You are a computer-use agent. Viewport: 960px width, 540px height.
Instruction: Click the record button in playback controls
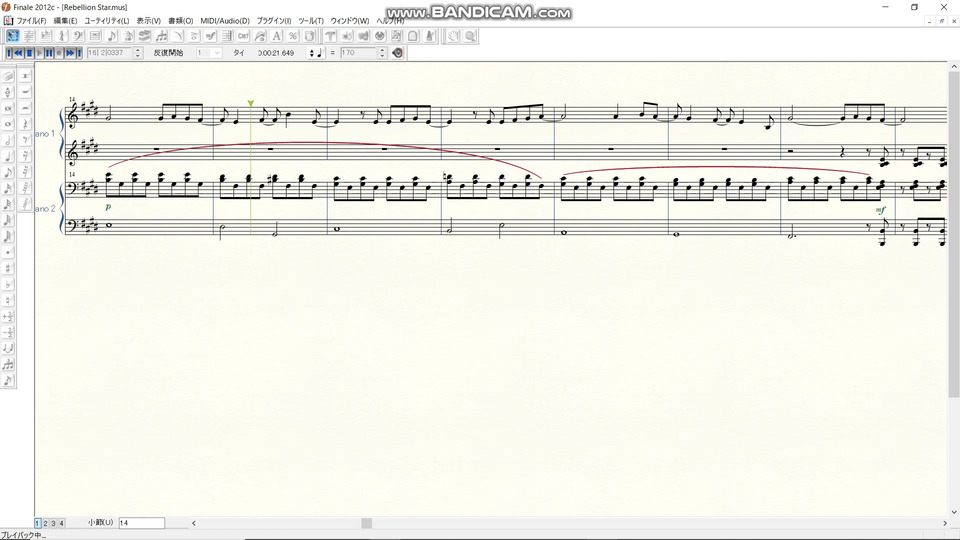59,53
